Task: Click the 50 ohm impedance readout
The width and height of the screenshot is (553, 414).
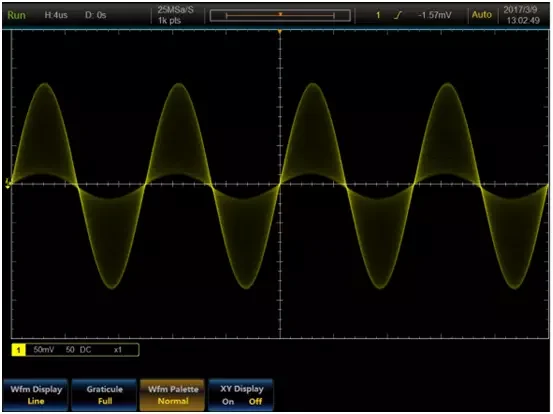Action: click(x=70, y=350)
